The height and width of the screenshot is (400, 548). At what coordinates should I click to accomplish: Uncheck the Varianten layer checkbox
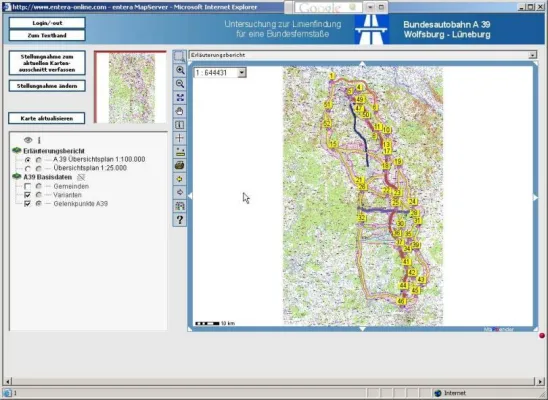pos(27,195)
